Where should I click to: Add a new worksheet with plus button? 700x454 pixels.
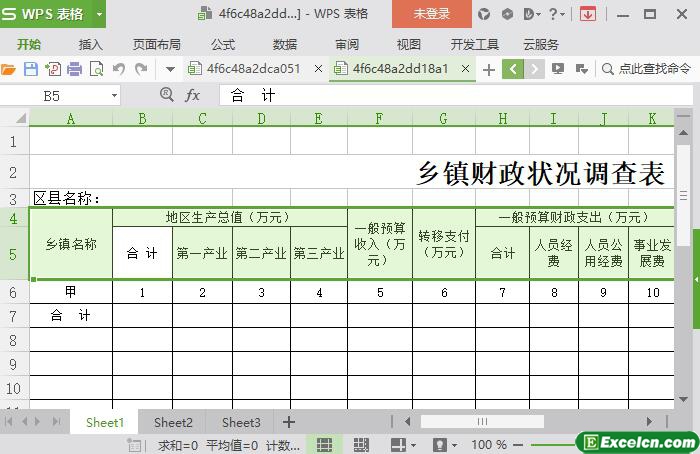click(x=289, y=422)
